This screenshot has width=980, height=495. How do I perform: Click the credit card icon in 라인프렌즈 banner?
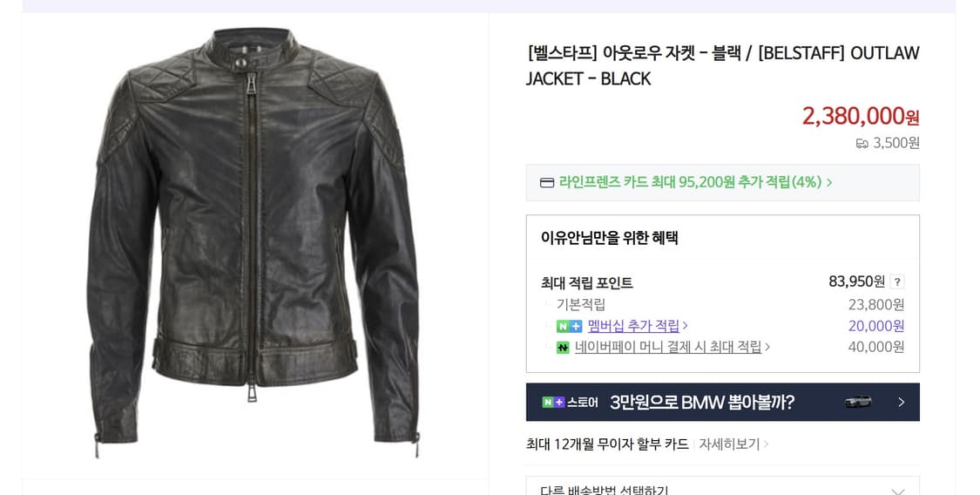click(x=547, y=182)
